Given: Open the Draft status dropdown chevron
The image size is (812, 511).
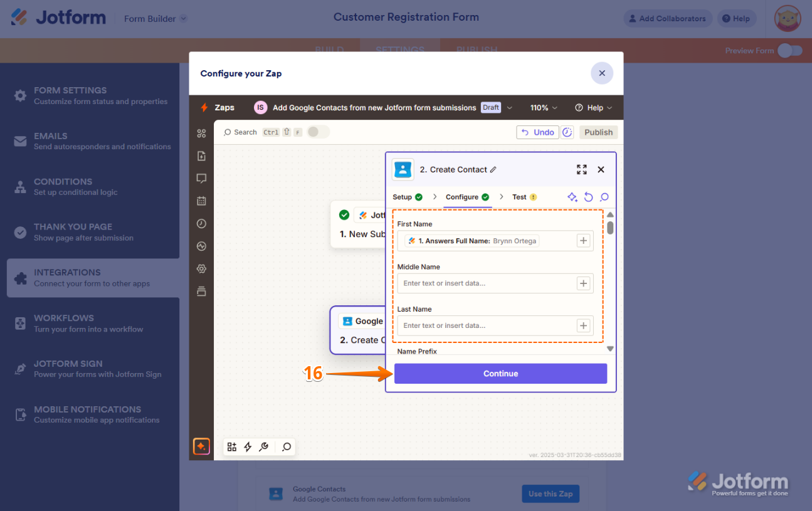Looking at the screenshot, I should pyautogui.click(x=510, y=108).
